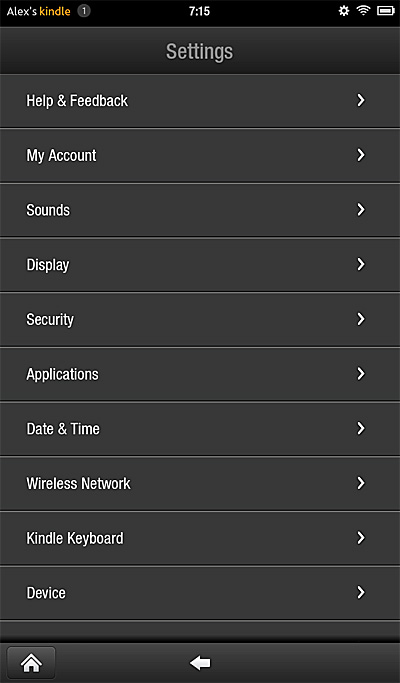400x683 pixels.
Task: Expand the Display chevron arrow
Action: point(361,264)
